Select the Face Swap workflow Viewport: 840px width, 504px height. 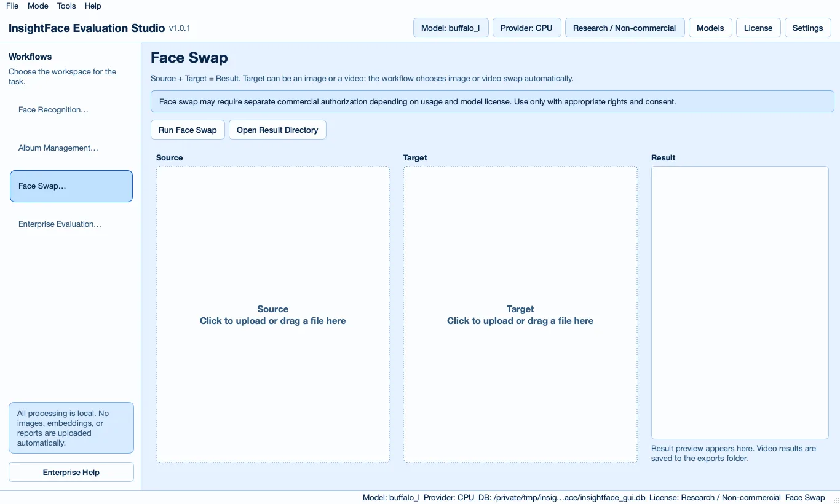(x=71, y=186)
